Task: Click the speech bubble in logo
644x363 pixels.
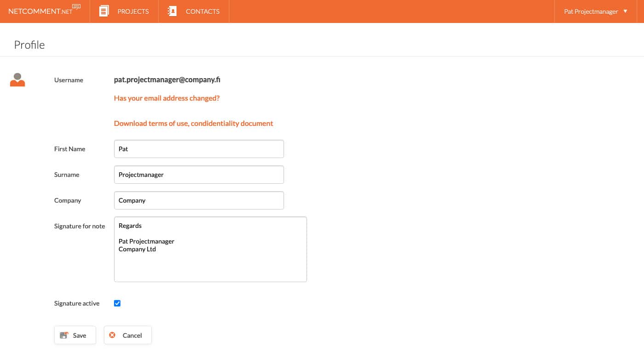Action: tap(76, 7)
